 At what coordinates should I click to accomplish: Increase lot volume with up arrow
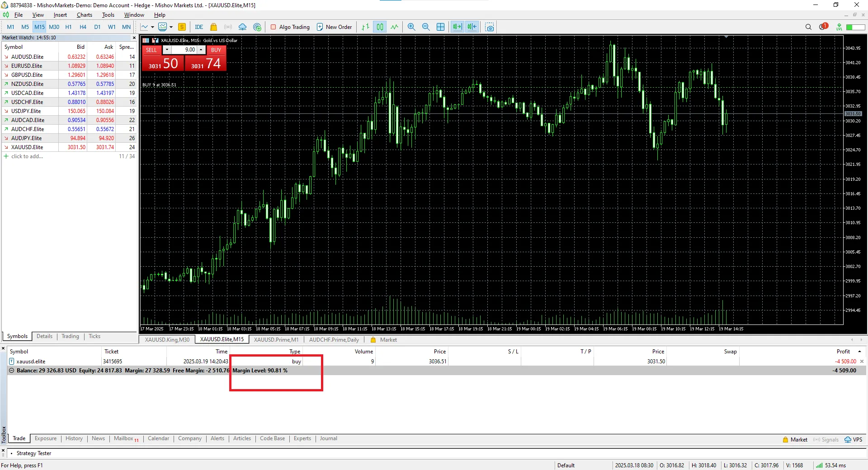(201, 50)
